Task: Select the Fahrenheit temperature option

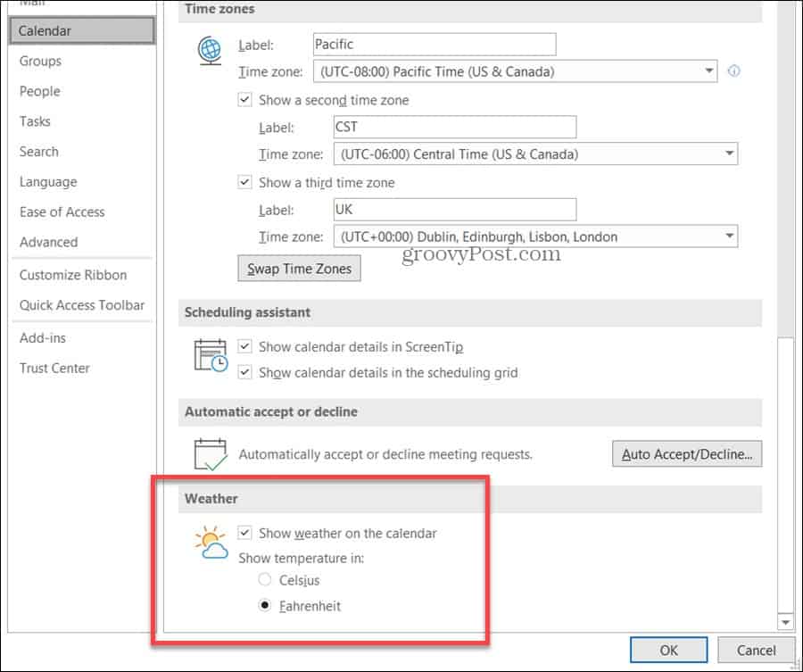Action: tap(264, 605)
